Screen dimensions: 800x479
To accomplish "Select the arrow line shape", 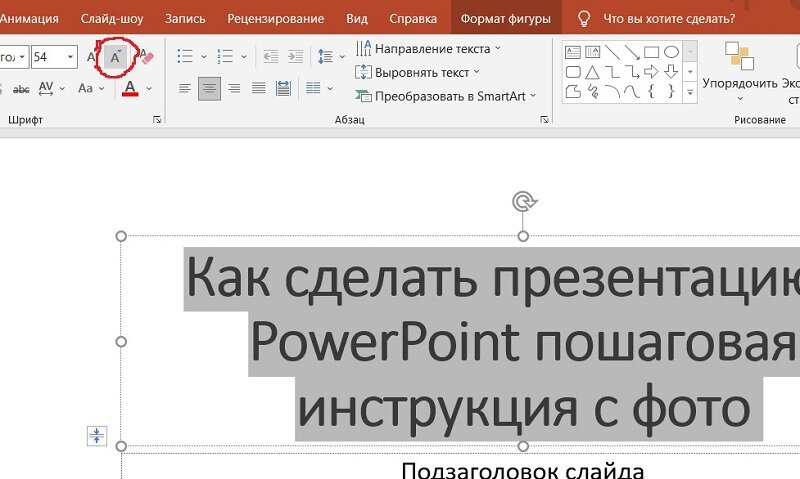I will click(x=632, y=52).
